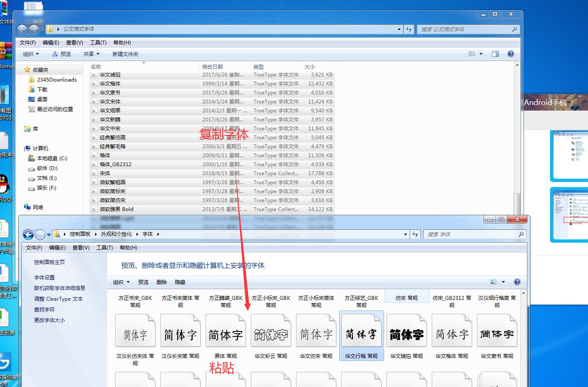
Task: Open the views dropdown arrow in the folder toolbar
Action: tap(481, 53)
